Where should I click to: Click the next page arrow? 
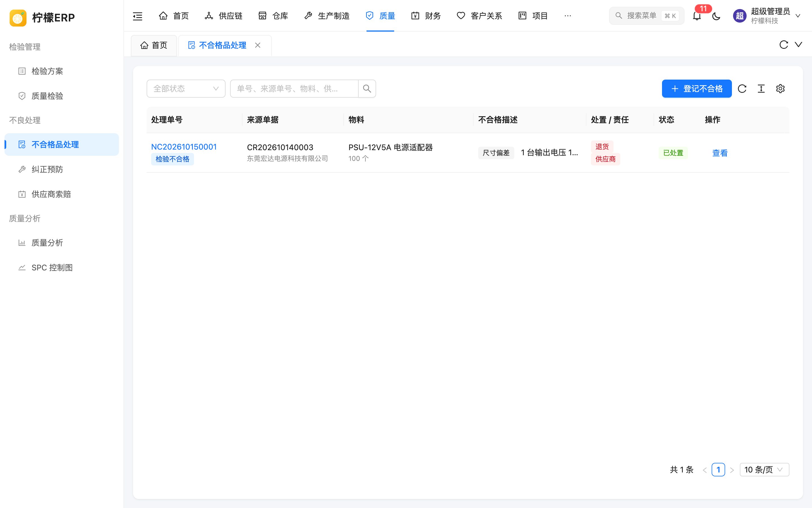[x=732, y=470]
